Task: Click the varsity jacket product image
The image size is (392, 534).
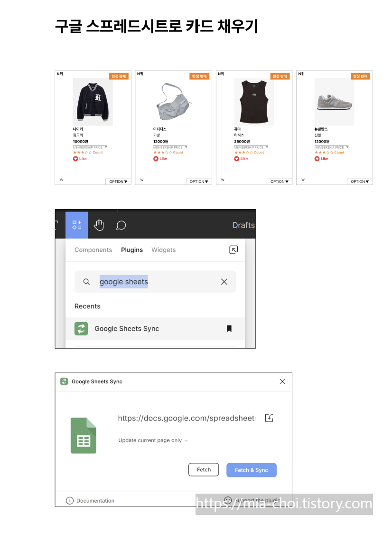Action: (93, 102)
